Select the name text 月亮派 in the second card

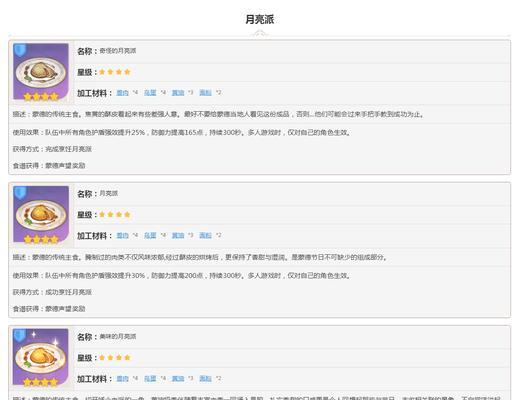pos(109,194)
